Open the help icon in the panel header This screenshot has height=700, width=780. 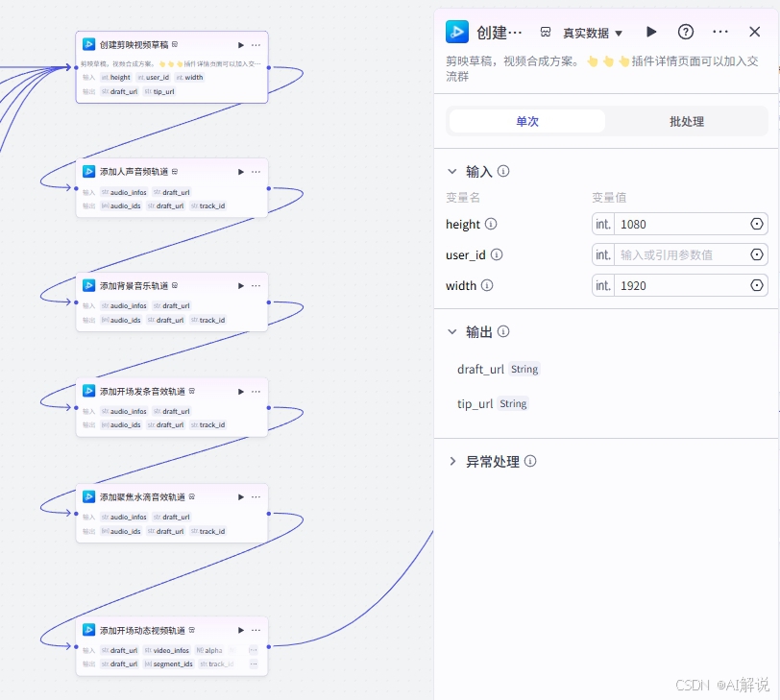tap(686, 33)
